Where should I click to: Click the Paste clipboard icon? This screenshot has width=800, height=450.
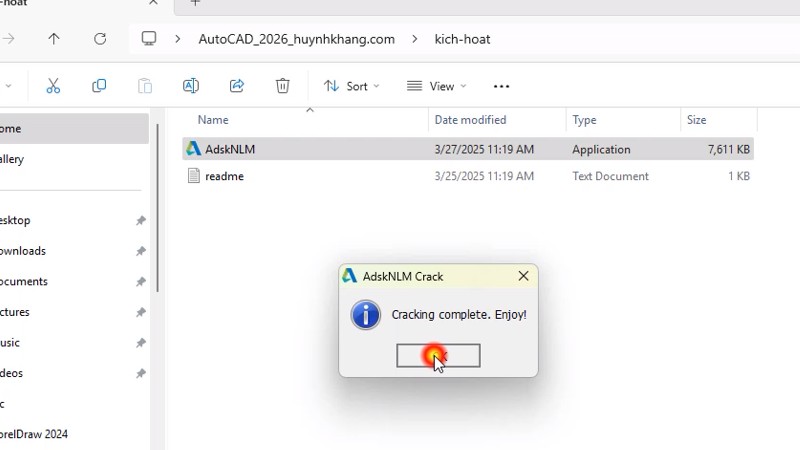(x=145, y=86)
